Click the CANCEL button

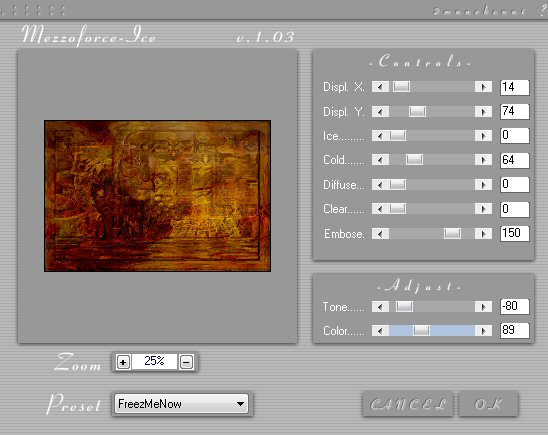(x=408, y=404)
